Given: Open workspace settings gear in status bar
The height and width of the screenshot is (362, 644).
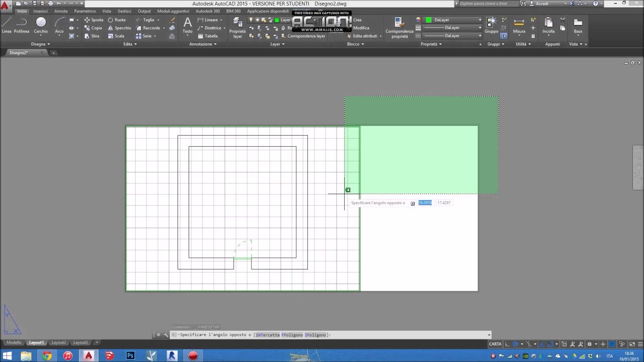Looking at the screenshot, I should tap(590, 344).
